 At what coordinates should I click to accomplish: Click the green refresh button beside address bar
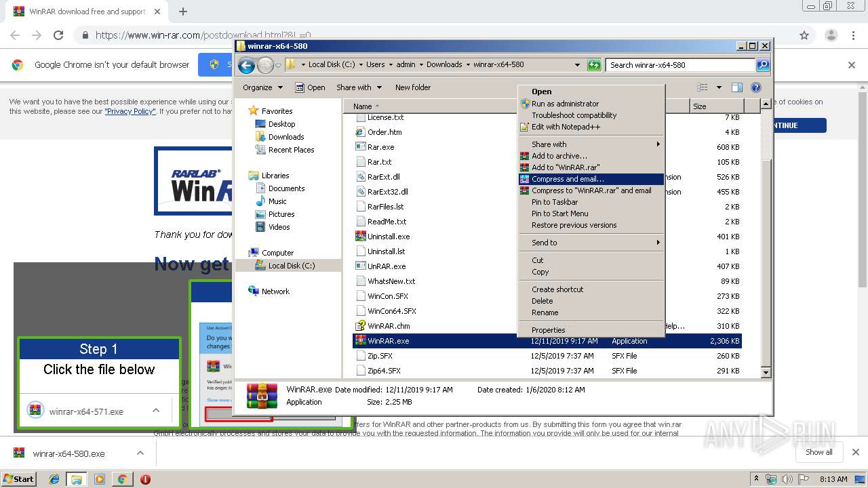pyautogui.click(x=594, y=65)
